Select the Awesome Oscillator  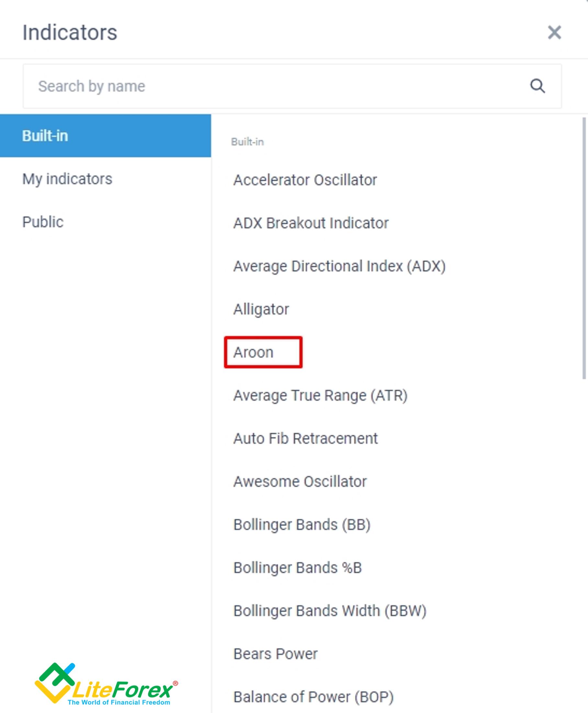(300, 481)
